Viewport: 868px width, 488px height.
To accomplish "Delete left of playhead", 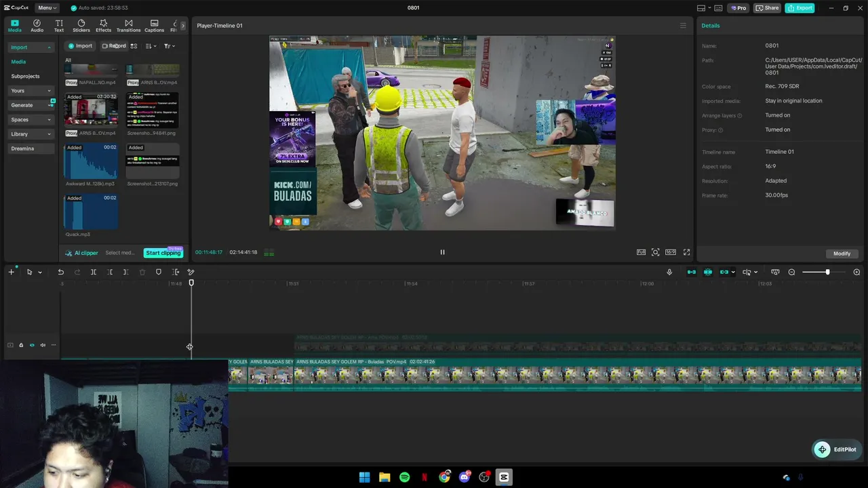I will click(x=110, y=272).
